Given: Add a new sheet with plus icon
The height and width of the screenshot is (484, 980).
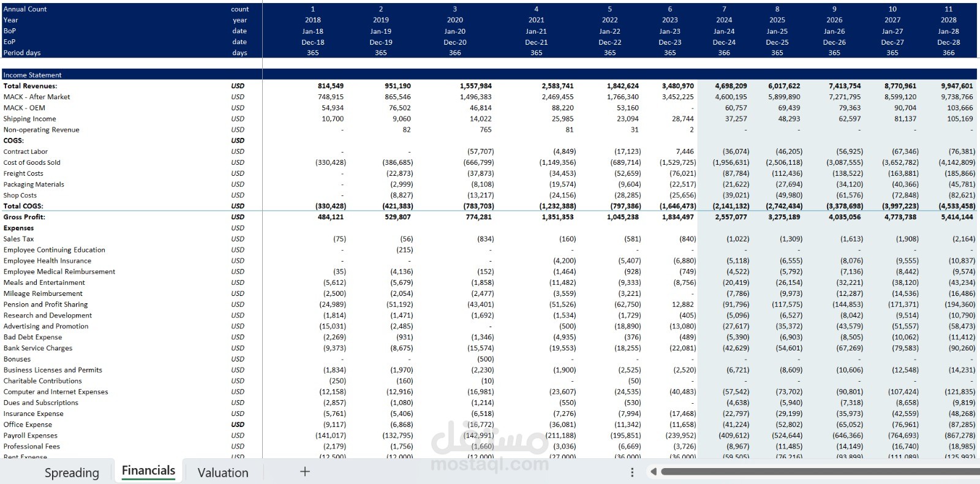Looking at the screenshot, I should click(x=305, y=471).
